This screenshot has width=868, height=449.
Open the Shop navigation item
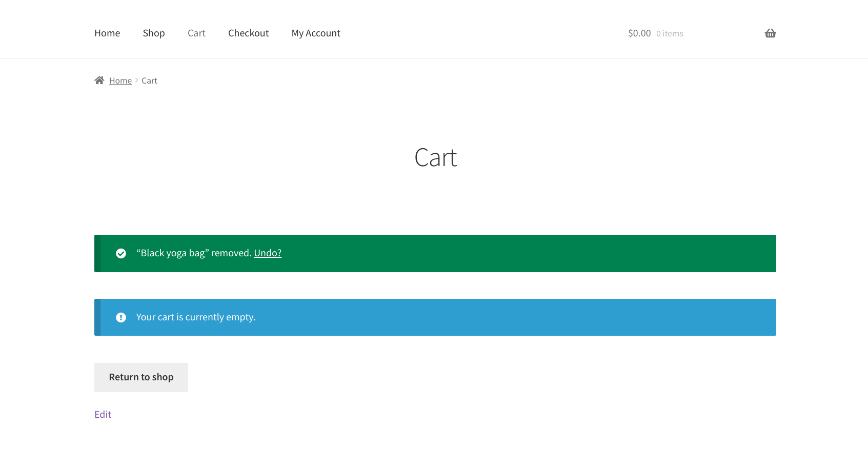click(154, 33)
